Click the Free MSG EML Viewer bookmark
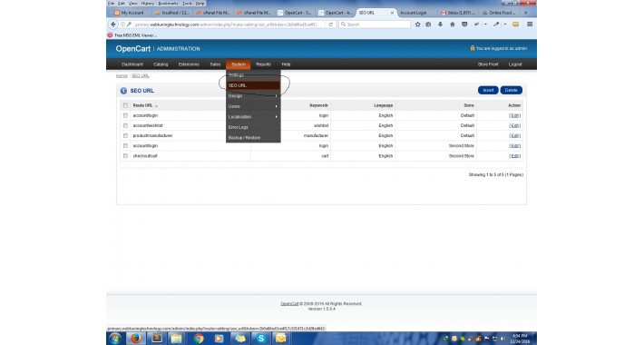This screenshot has width=644, height=345. (x=132, y=35)
